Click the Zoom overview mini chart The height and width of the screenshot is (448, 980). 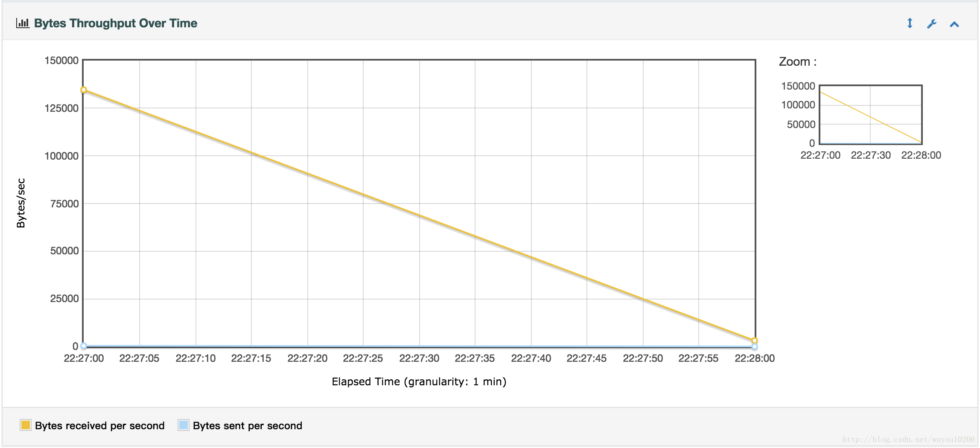click(871, 114)
